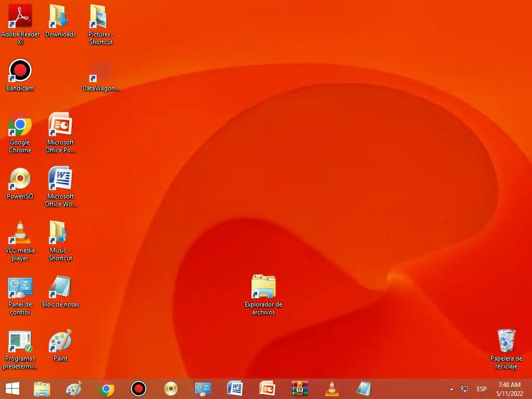Select the Microsoft Office PowerPoint desktop shortcut
Viewport: 532px width, 399px height.
tap(60, 133)
